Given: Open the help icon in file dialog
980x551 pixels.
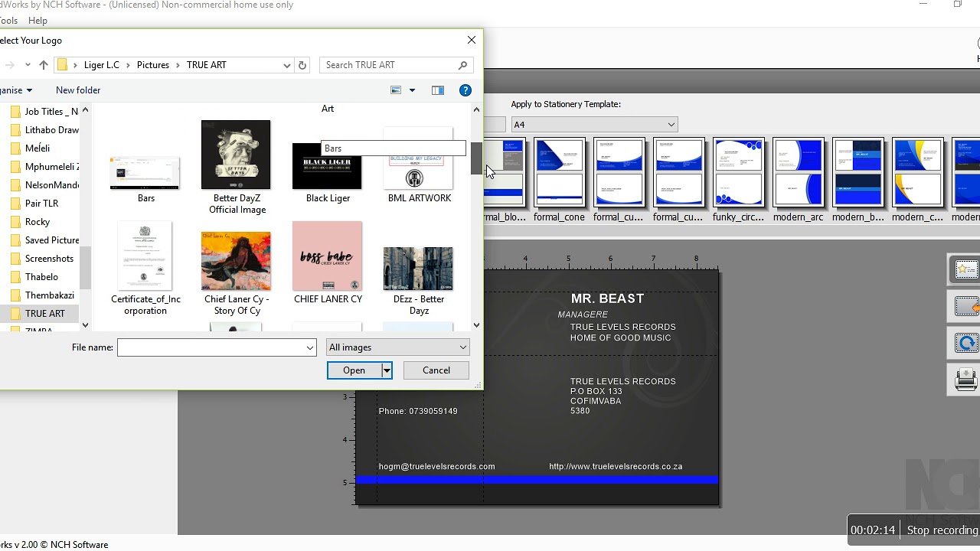Looking at the screenshot, I should [465, 90].
